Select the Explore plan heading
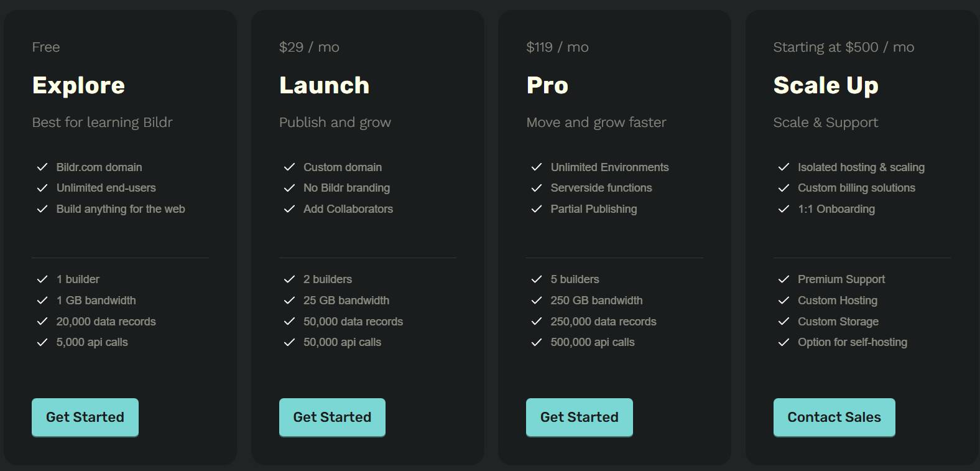980x471 pixels. click(x=78, y=85)
